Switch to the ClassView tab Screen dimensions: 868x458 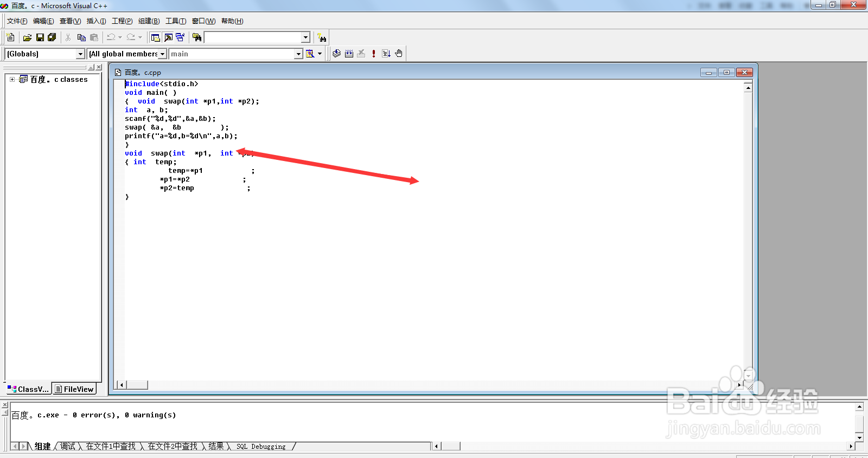[x=28, y=389]
